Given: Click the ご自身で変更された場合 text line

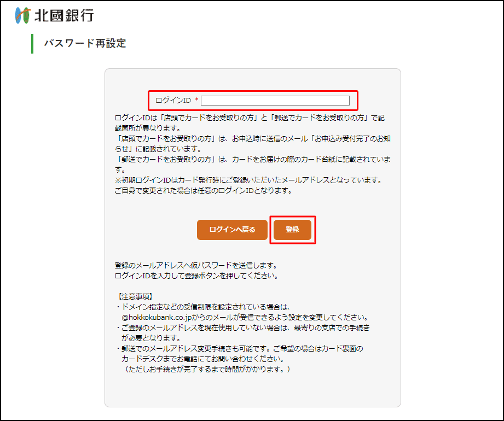Looking at the screenshot, I should (204, 190).
